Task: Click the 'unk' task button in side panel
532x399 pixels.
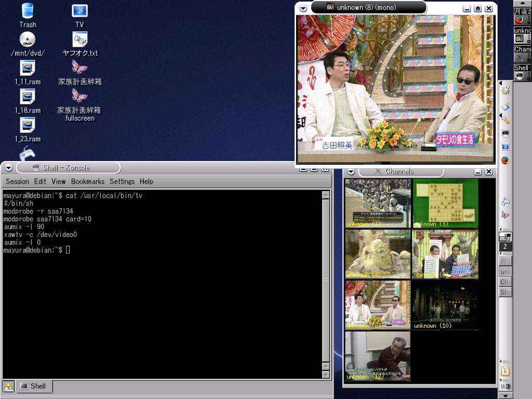Action: coord(505,272)
